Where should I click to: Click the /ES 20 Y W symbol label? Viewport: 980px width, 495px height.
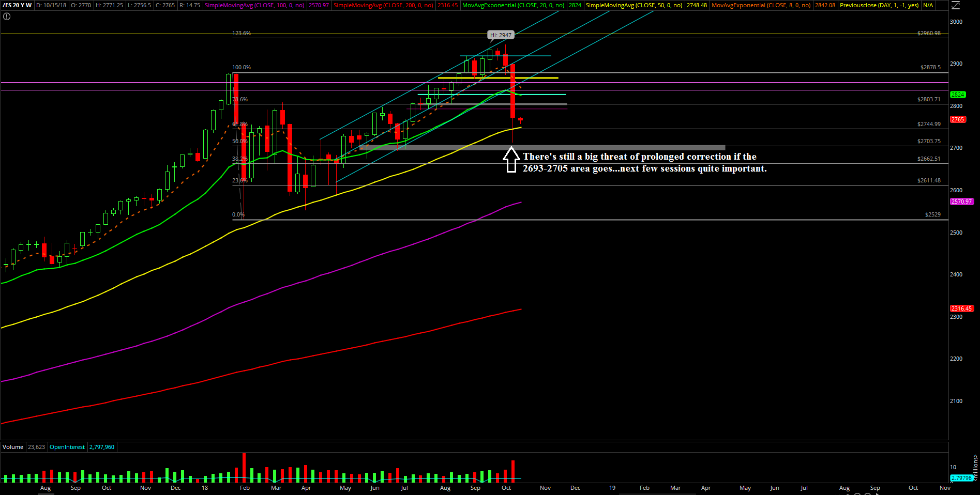(x=17, y=5)
